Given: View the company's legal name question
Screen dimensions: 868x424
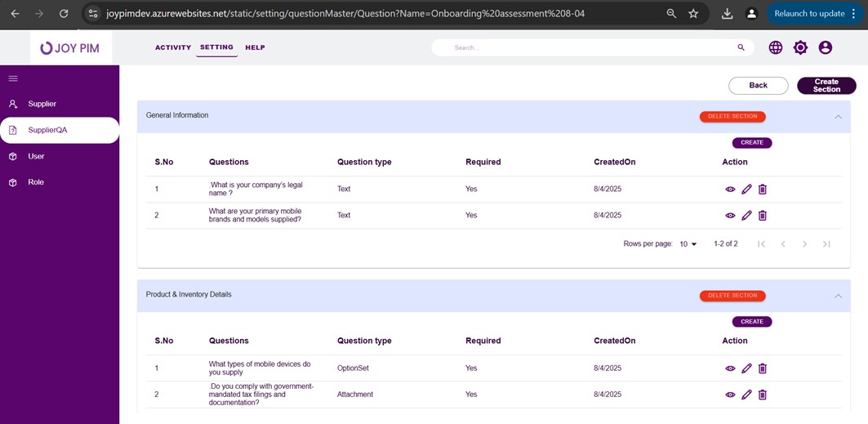Looking at the screenshot, I should point(730,190).
